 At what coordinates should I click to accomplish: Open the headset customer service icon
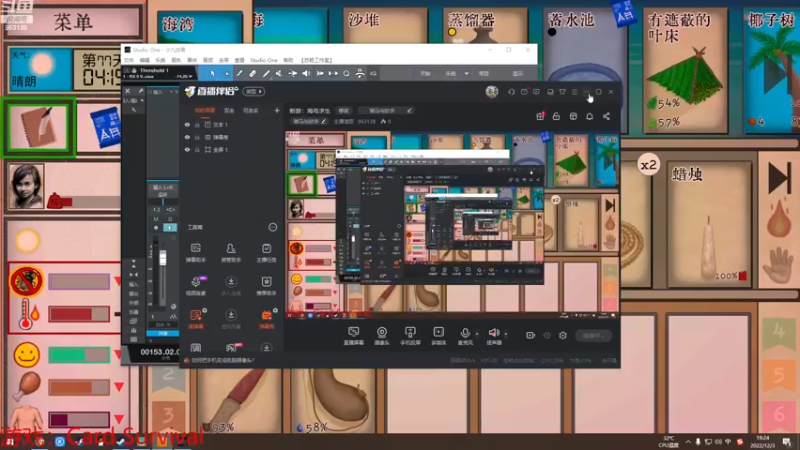tap(511, 92)
